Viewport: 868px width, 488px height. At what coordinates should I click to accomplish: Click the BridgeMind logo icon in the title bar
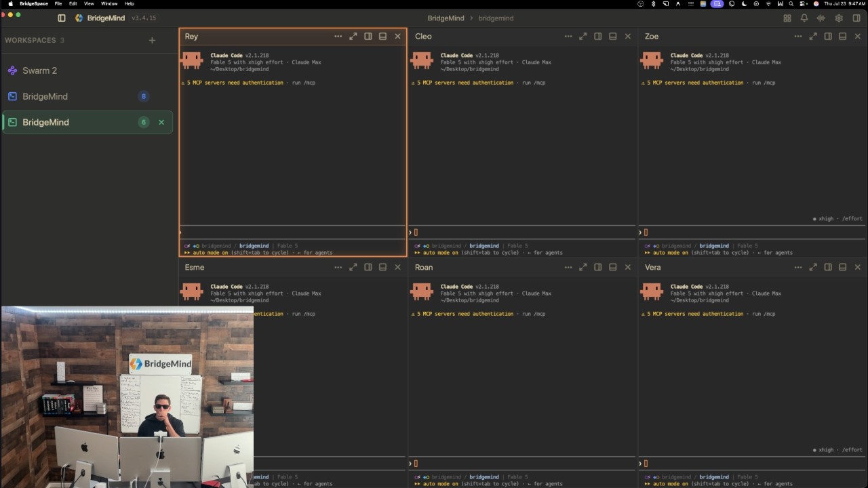[x=79, y=18]
